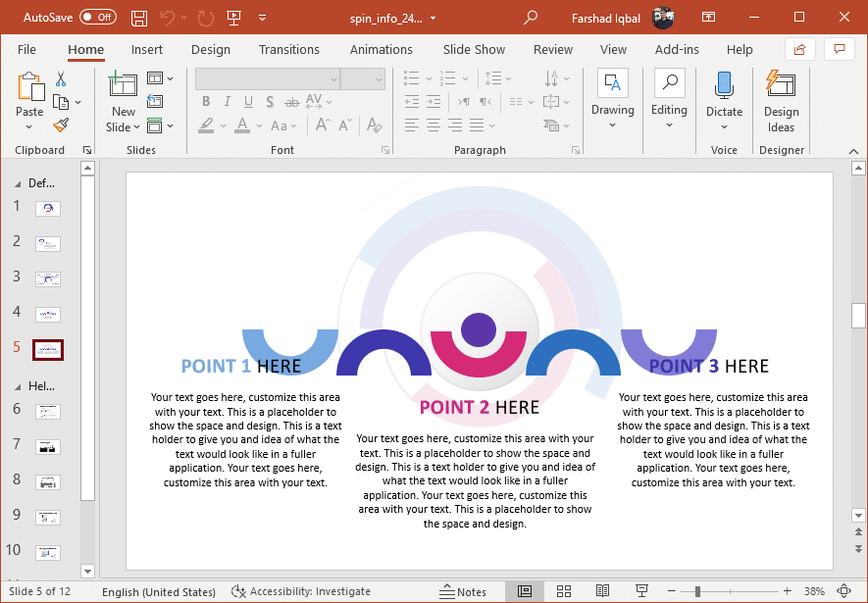Select slide 8 thumbnail
The height and width of the screenshot is (603, 868).
click(x=47, y=481)
